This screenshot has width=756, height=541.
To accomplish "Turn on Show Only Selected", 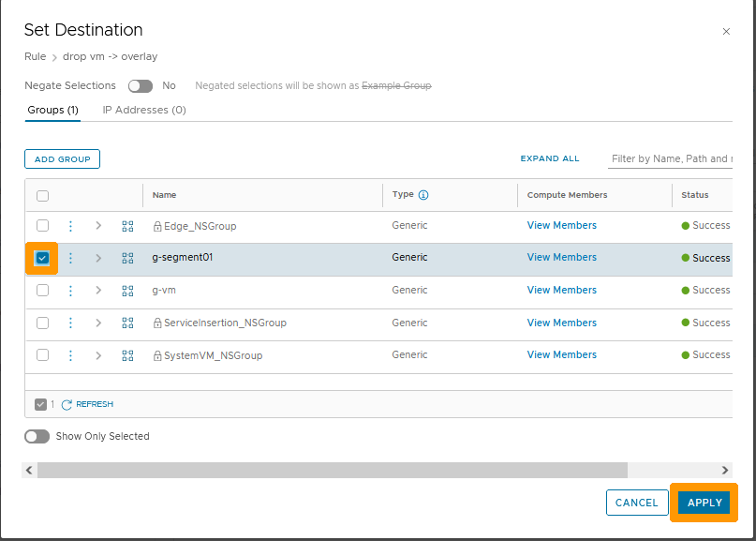I will [37, 436].
